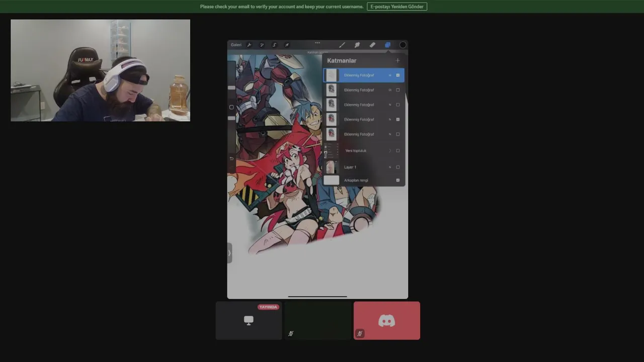The height and width of the screenshot is (362, 644).
Task: Show the Eklenmiş Fotoğraf layer with Di mode
Action: 398,90
